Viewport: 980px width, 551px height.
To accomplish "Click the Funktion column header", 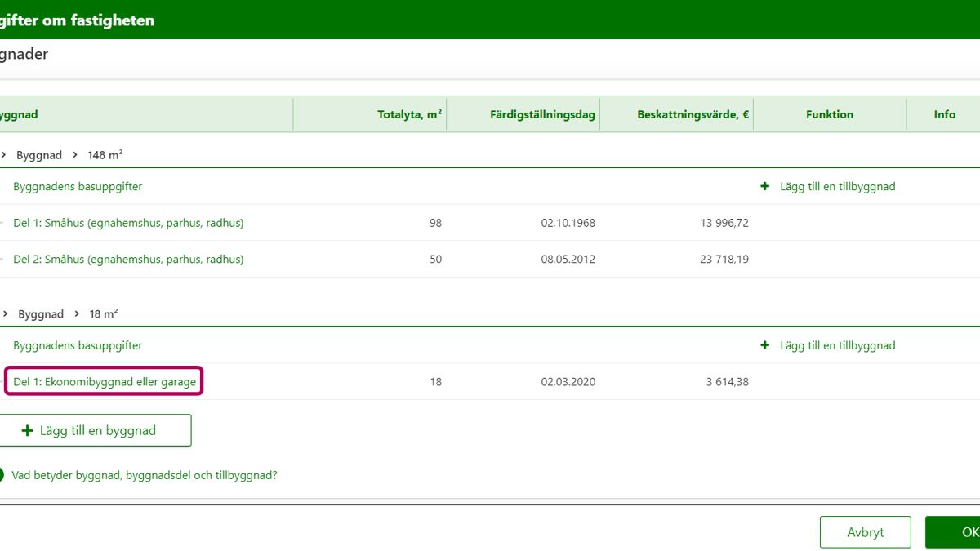I will 829,114.
